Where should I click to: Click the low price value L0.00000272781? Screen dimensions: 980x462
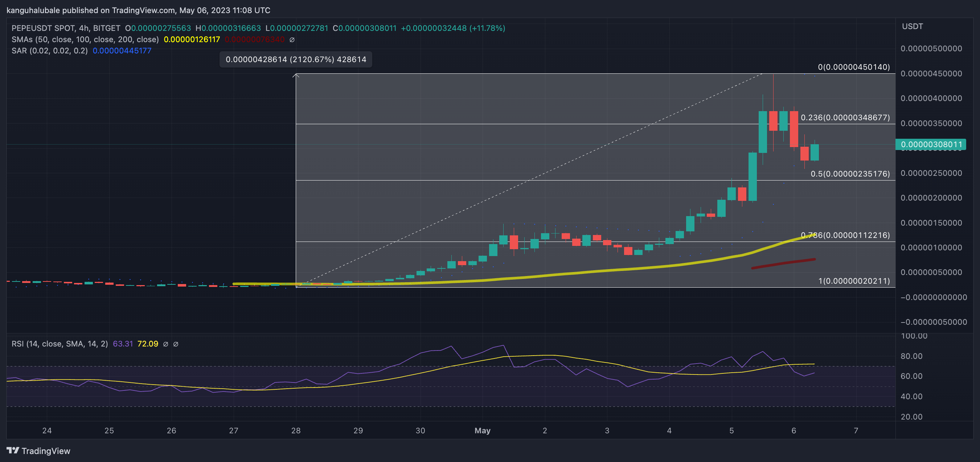pos(297,28)
